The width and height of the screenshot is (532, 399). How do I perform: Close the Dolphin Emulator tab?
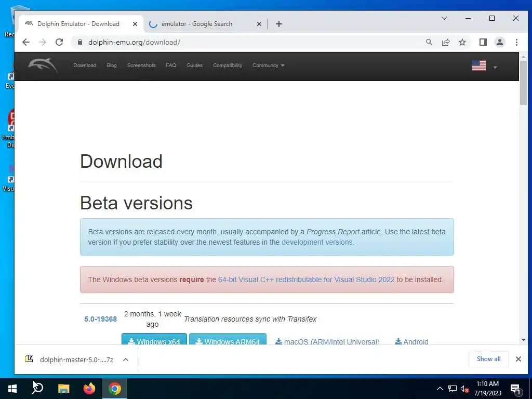tap(135, 24)
